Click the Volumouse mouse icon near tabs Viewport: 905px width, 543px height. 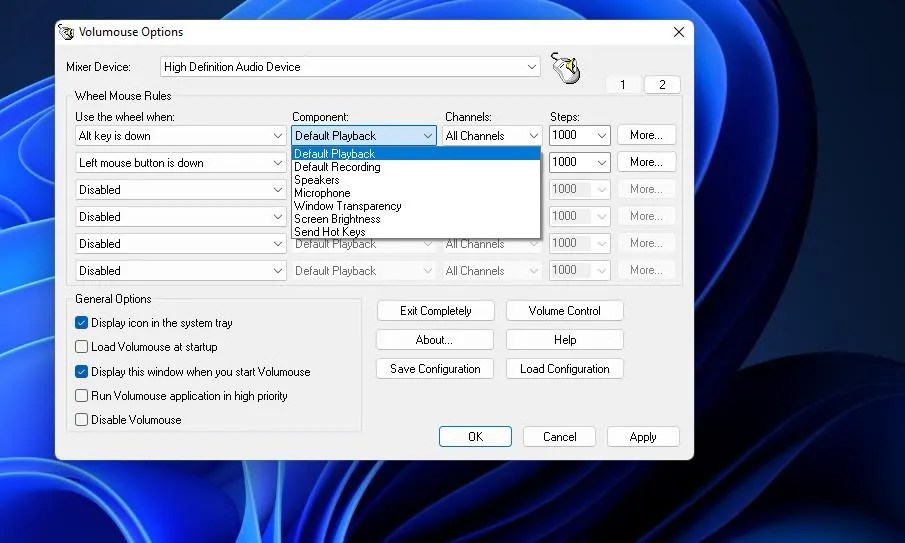pos(566,68)
